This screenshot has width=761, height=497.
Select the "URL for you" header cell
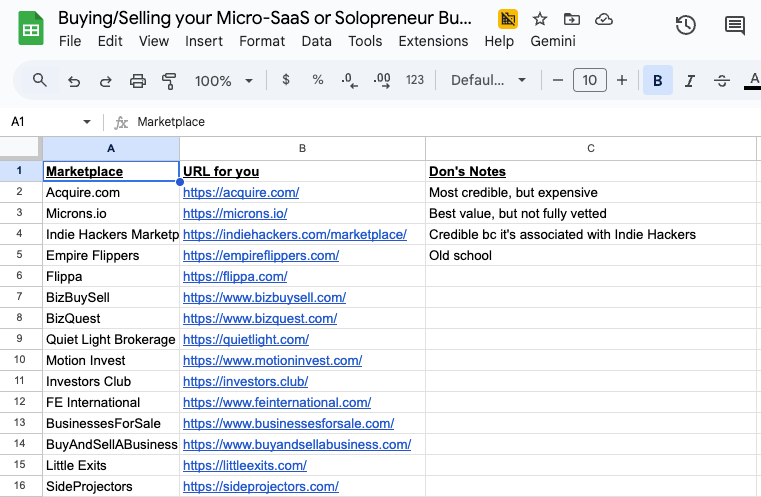pyautogui.click(x=302, y=171)
